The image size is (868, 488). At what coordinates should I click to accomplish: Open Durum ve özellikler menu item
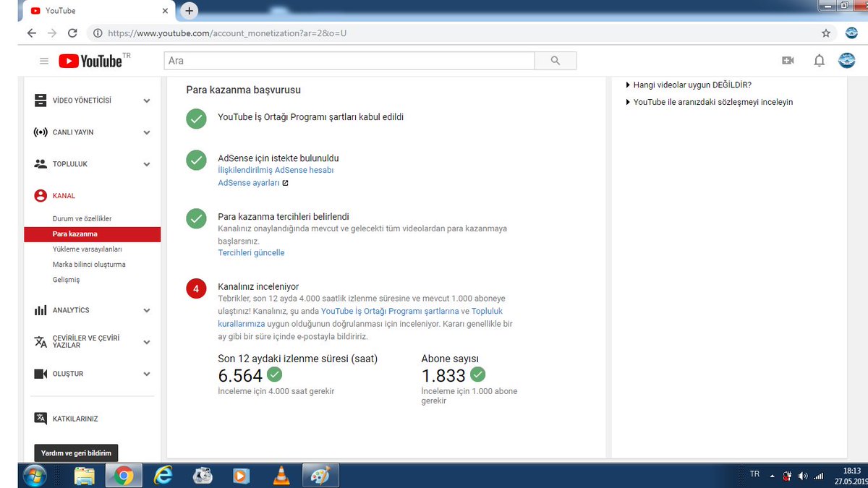tap(82, 218)
